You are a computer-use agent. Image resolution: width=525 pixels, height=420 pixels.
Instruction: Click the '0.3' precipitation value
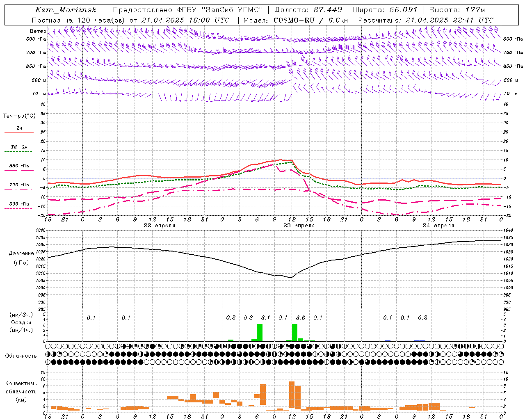point(248,317)
